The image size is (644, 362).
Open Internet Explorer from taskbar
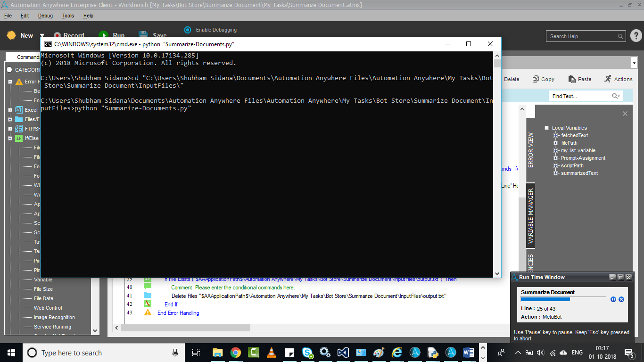397,353
